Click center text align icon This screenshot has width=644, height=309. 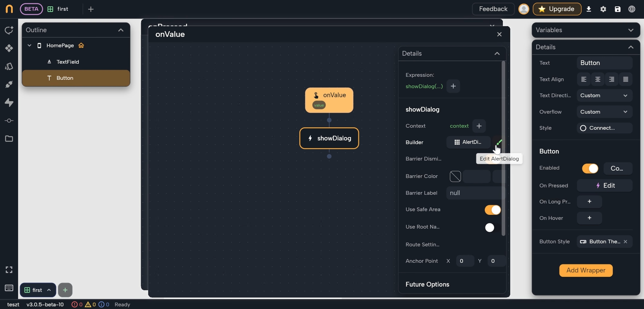click(598, 79)
